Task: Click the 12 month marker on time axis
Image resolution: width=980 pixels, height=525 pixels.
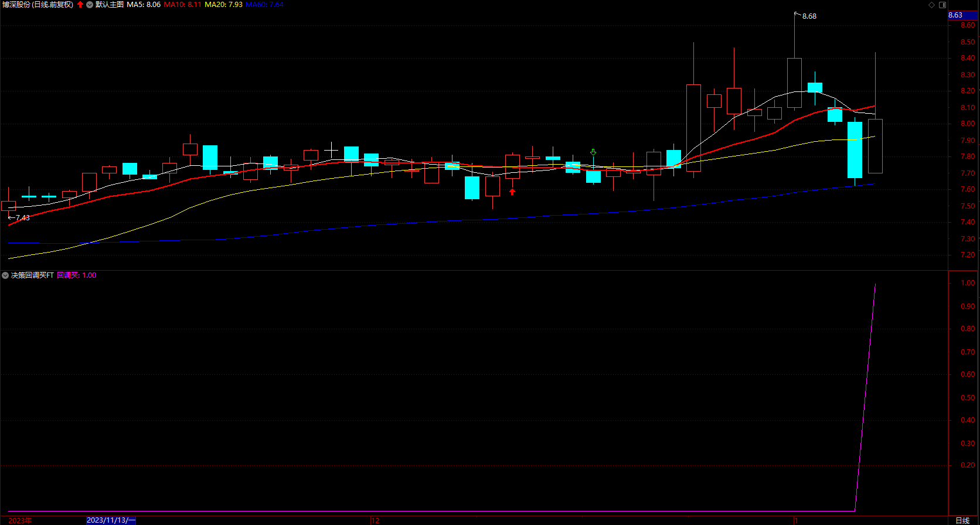Action: [x=376, y=520]
